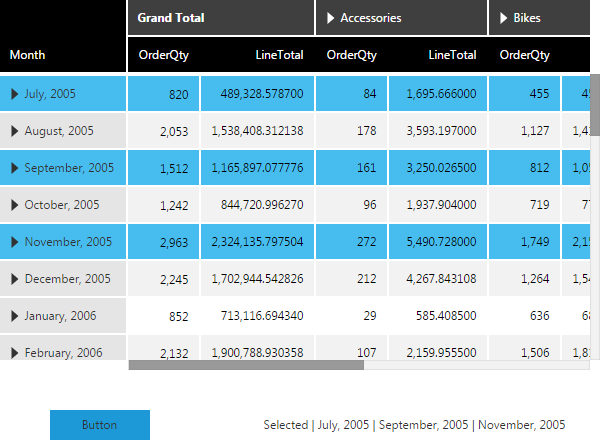The image size is (600, 440).
Task: Click the blue Button
Action: point(99,425)
